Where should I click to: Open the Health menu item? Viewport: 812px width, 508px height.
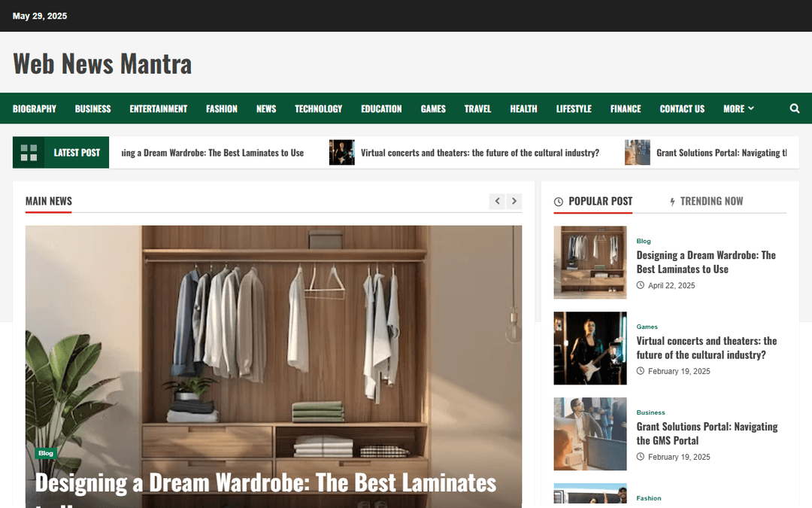tap(523, 108)
